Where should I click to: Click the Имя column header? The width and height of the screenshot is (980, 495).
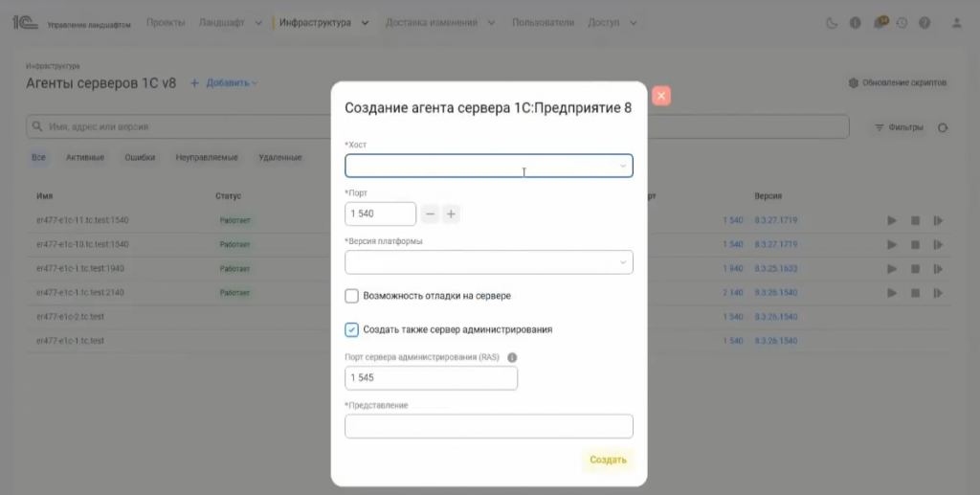tap(44, 195)
